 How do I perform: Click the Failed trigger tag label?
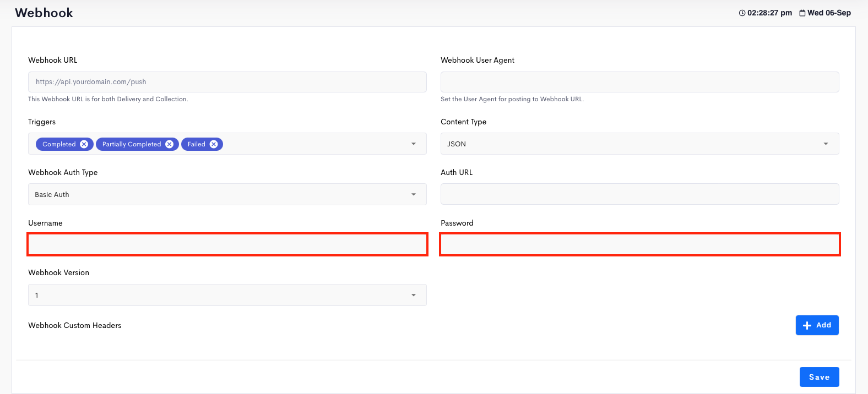(196, 144)
